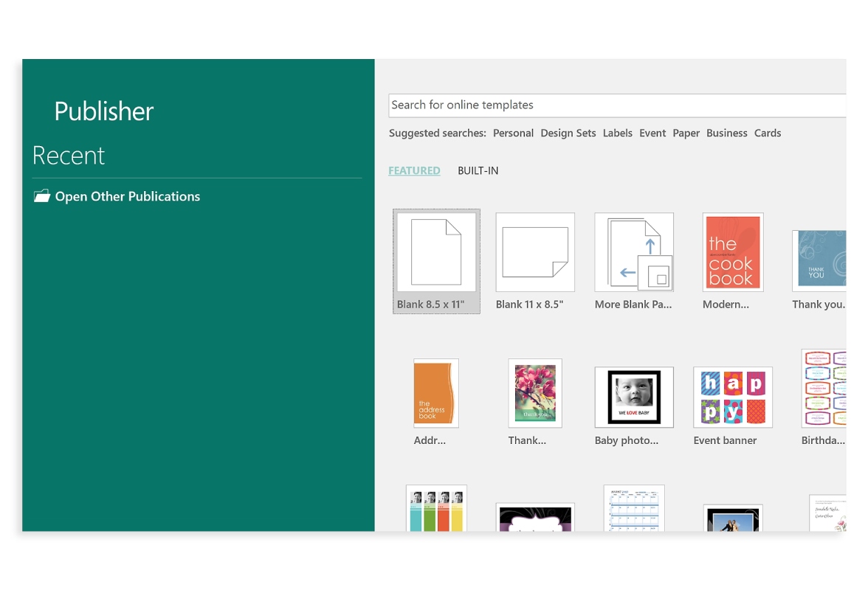Open Other Publications link
This screenshot has height=590, width=868.
click(127, 196)
